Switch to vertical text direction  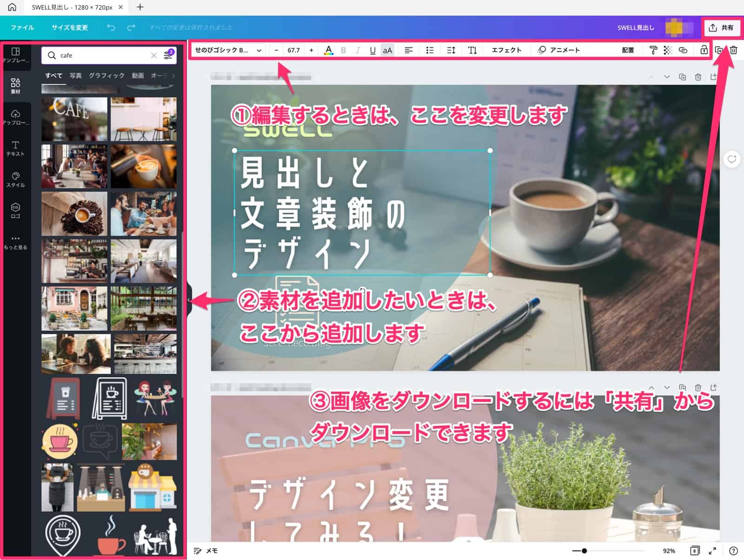pyautogui.click(x=472, y=50)
